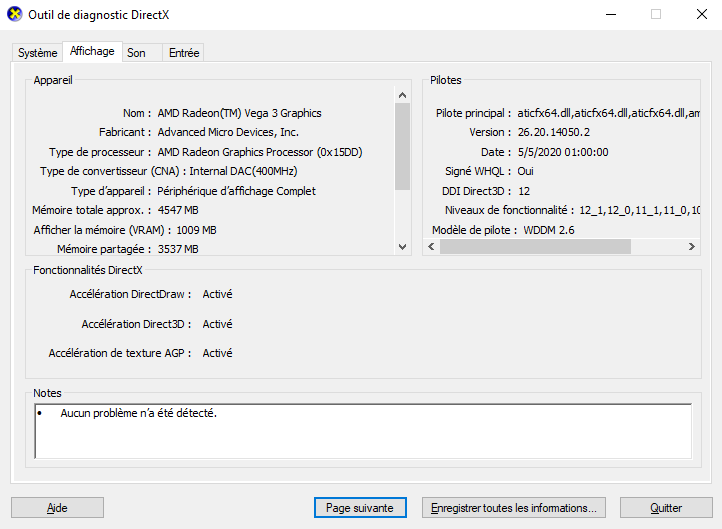Click Appareil panel scroll down arrow

pos(402,247)
